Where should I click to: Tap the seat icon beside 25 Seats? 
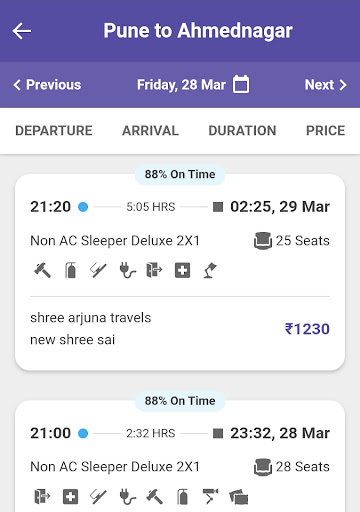point(263,241)
